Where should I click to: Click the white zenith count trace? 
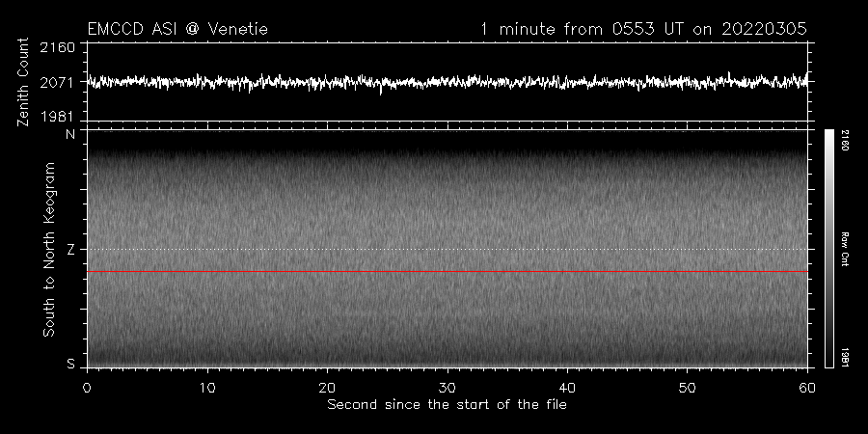coord(448,83)
